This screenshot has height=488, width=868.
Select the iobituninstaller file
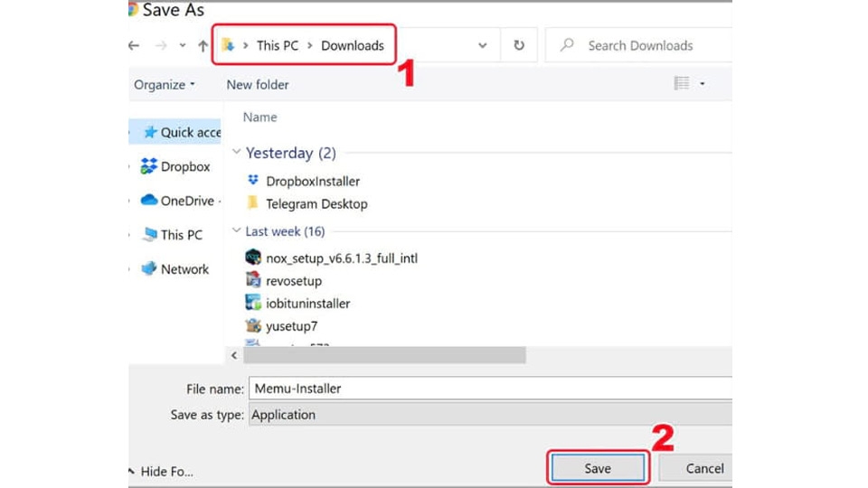[x=307, y=304]
